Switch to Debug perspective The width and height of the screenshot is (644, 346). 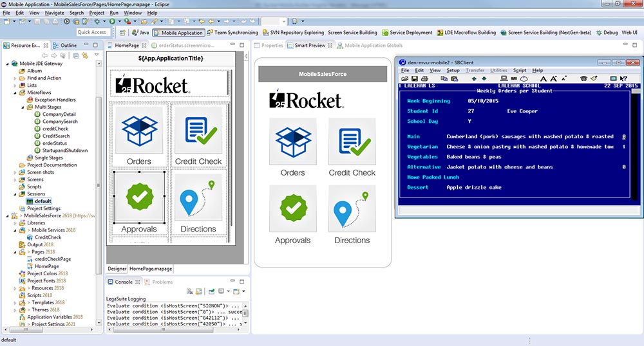tap(607, 32)
